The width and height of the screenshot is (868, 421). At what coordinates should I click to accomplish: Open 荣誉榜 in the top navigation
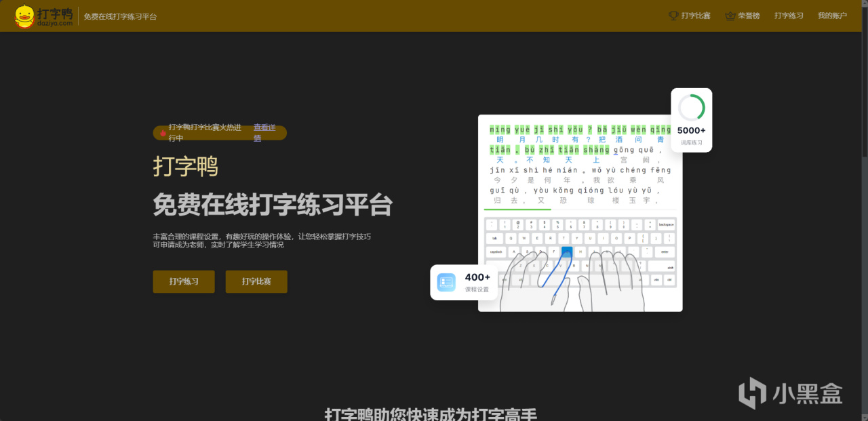749,16
